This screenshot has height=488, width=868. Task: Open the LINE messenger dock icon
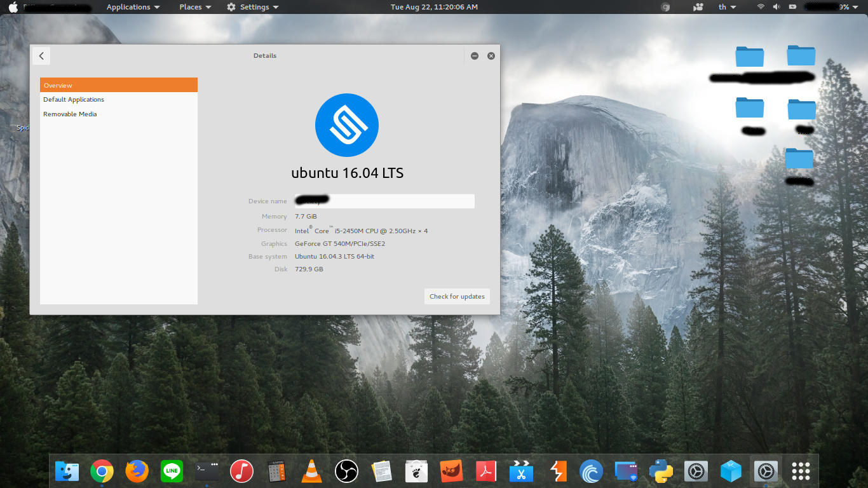pos(172,471)
